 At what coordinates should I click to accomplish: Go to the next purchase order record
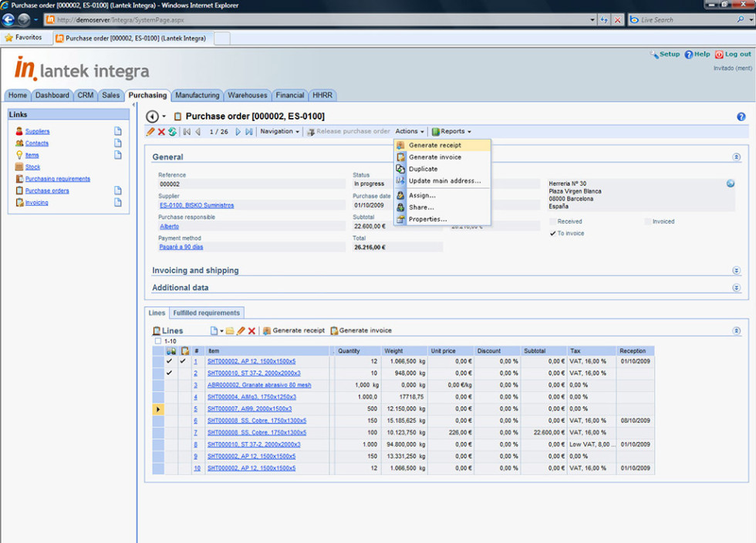pos(238,132)
